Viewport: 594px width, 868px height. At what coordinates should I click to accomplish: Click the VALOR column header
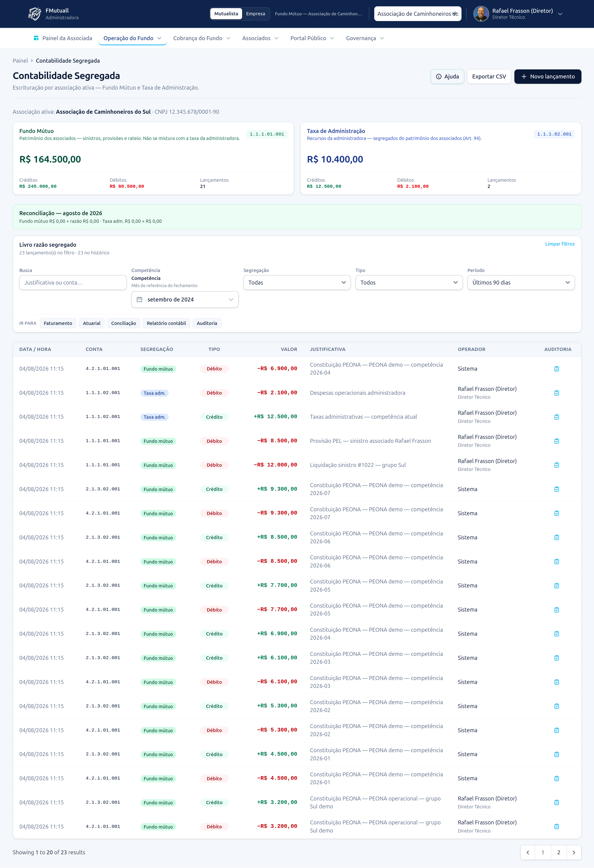tap(289, 349)
